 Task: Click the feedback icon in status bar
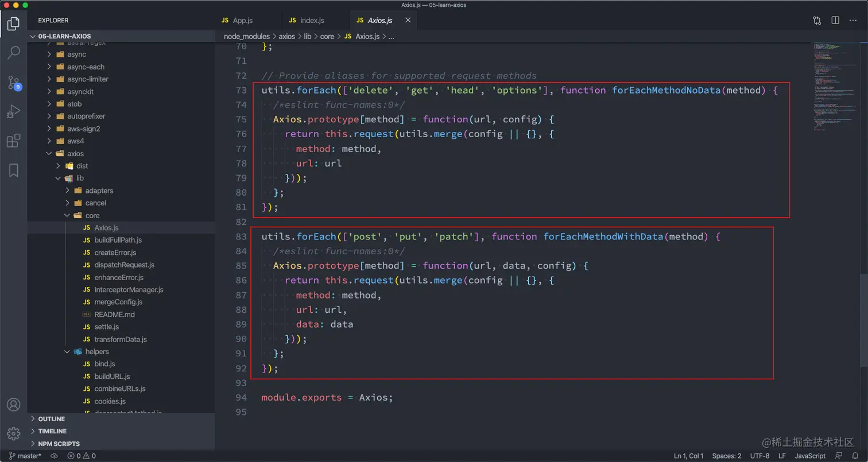point(839,456)
